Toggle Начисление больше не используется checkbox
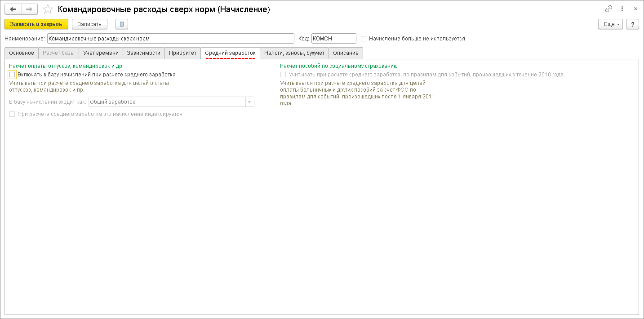 [364, 39]
